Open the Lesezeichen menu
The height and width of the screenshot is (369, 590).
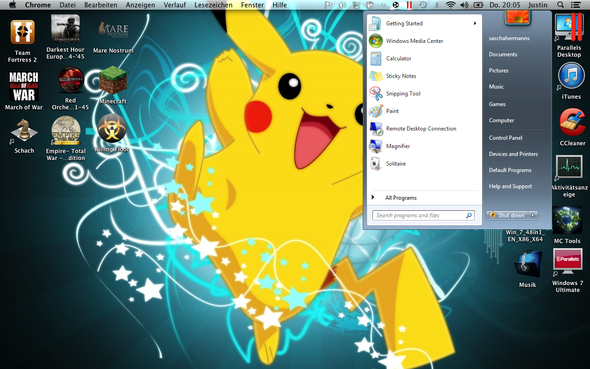pyautogui.click(x=213, y=5)
